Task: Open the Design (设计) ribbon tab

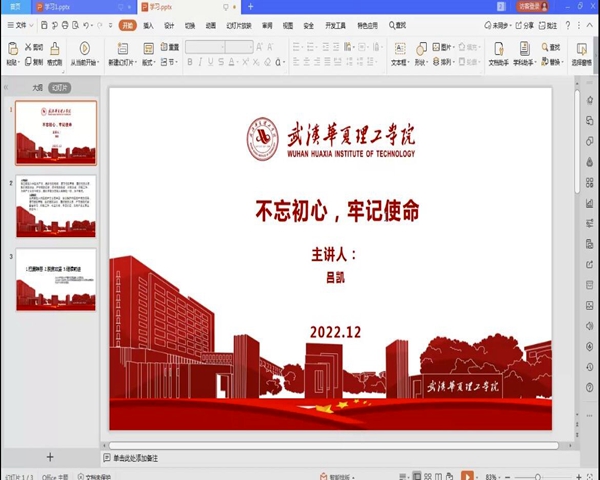Action: 169,26
